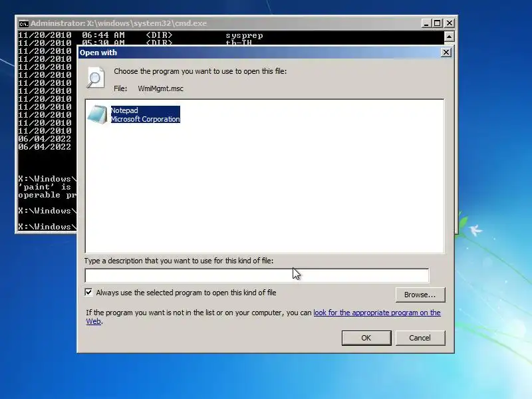
Task: Click the WmiMgmt.msc file name text
Action: pyautogui.click(x=160, y=88)
